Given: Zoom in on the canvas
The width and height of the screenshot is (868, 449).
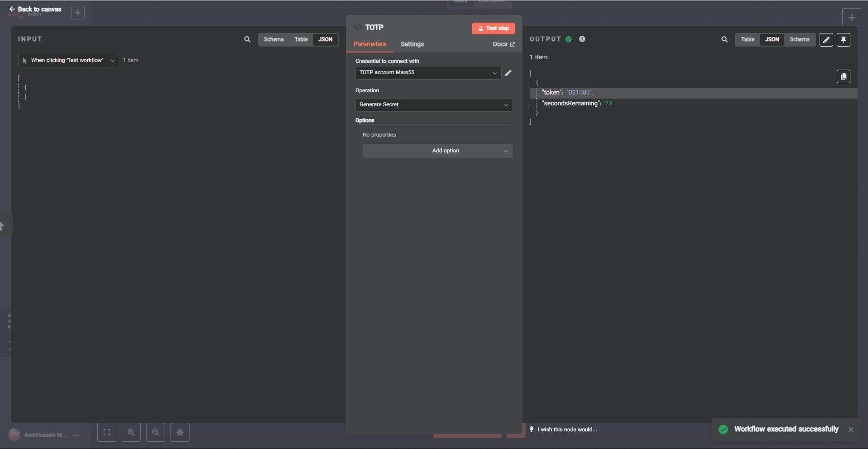Looking at the screenshot, I should point(131,432).
